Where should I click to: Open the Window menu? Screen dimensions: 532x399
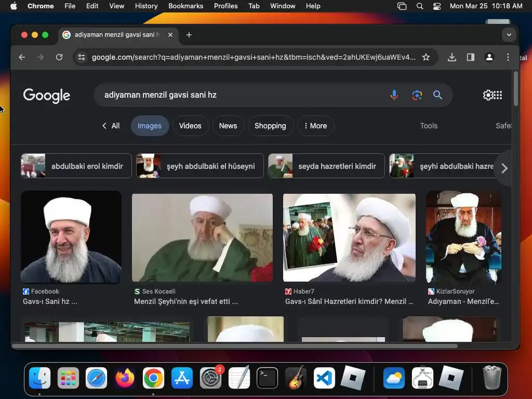283,6
